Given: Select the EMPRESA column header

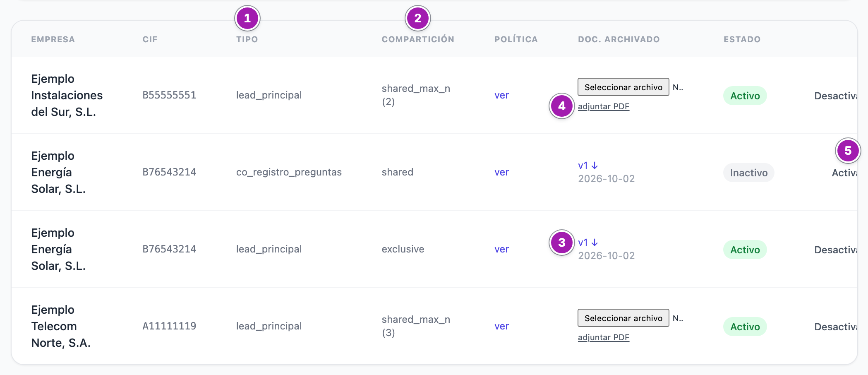Looking at the screenshot, I should pos(53,39).
